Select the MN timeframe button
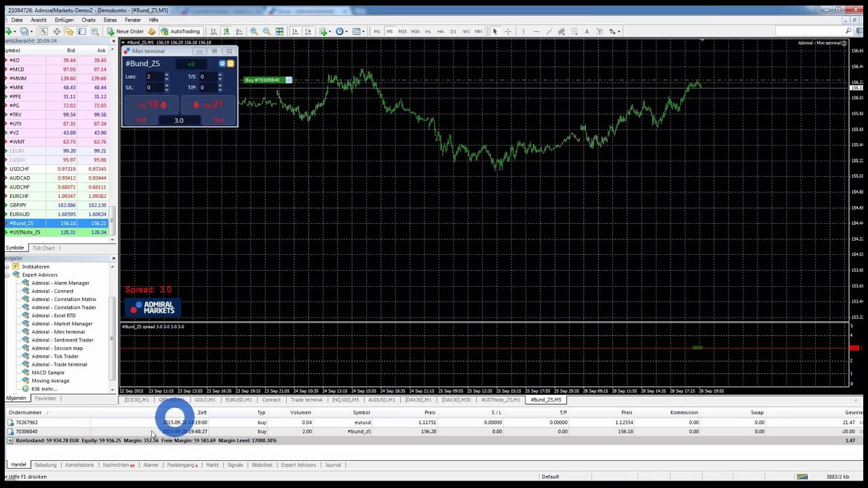Screen dimensions: 868x488 pyautogui.click(x=479, y=31)
